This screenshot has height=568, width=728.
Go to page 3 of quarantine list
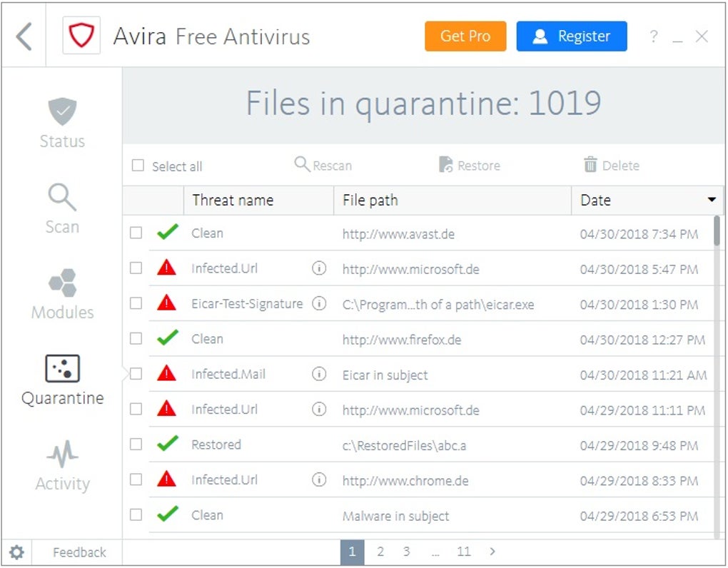tap(406, 552)
